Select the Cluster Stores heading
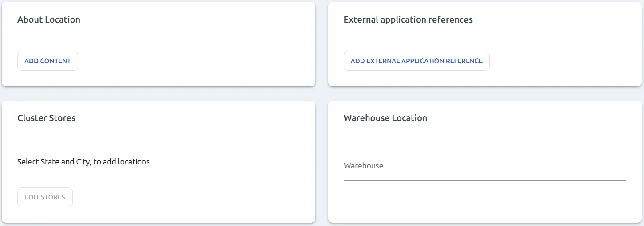644x226 pixels. pos(47,118)
